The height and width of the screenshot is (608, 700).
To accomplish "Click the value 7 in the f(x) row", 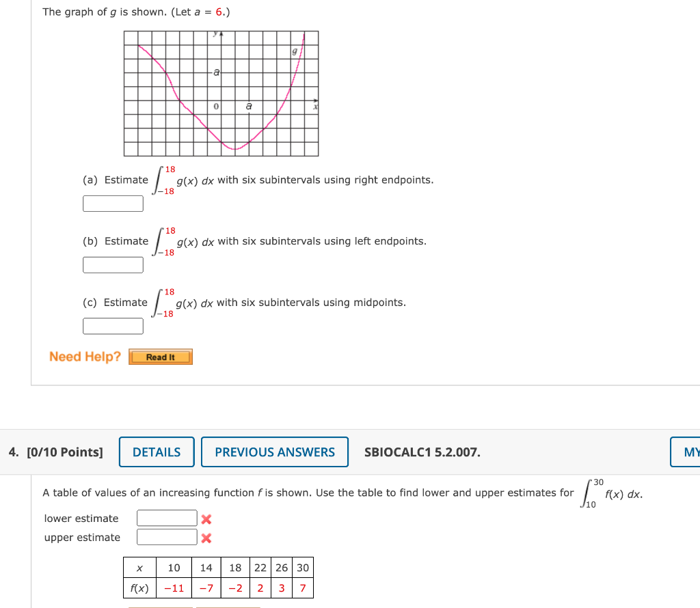I will (x=302, y=588).
